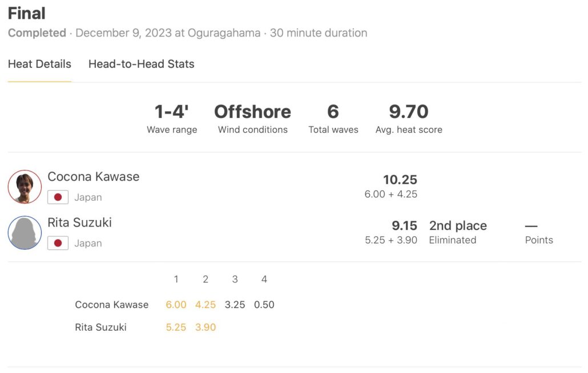
Task: Click Japan flag under Rita Suzuki
Action: click(58, 243)
